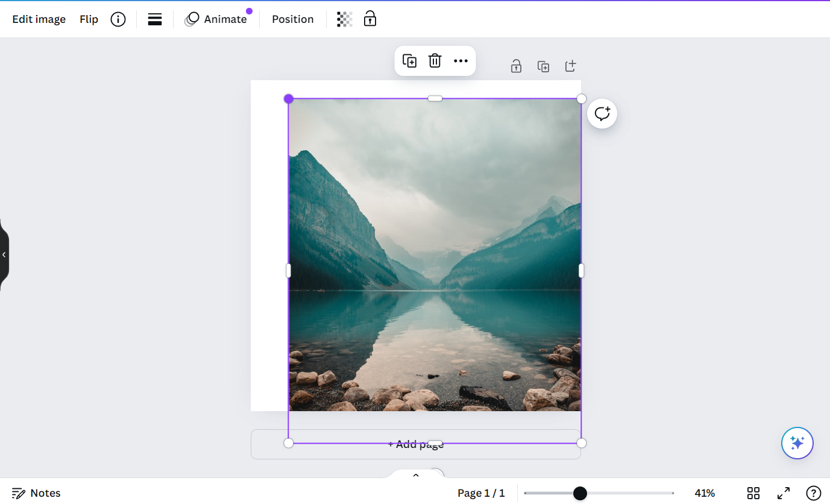Open Position settings
Screen dimensions: 830x504
point(292,19)
